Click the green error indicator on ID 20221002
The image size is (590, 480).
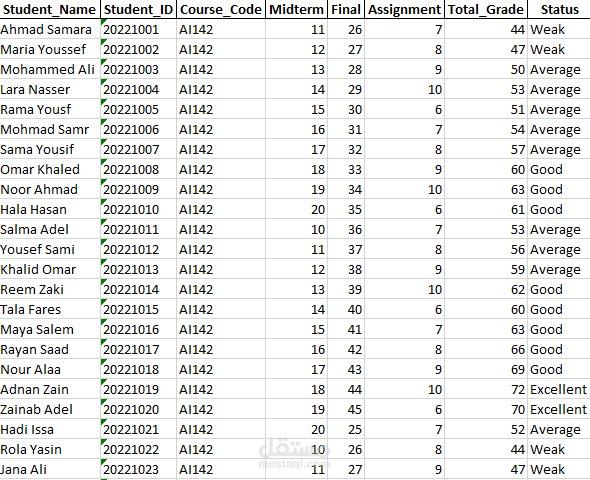click(x=103, y=42)
